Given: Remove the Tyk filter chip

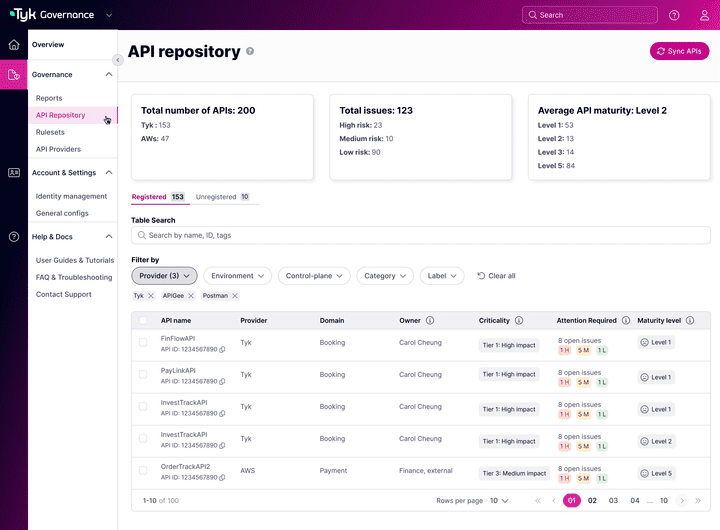Looking at the screenshot, I should 151,296.
